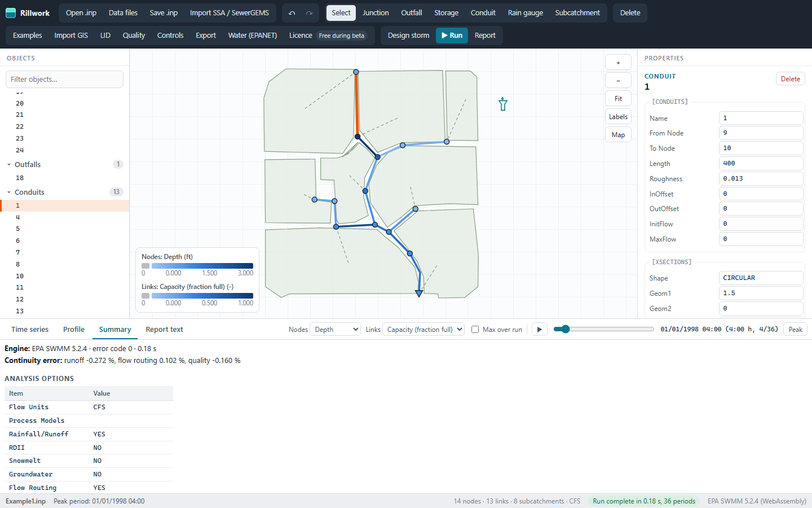Image resolution: width=812 pixels, height=508 pixels.
Task: Click the Rillwork logo icon
Action: (11, 12)
